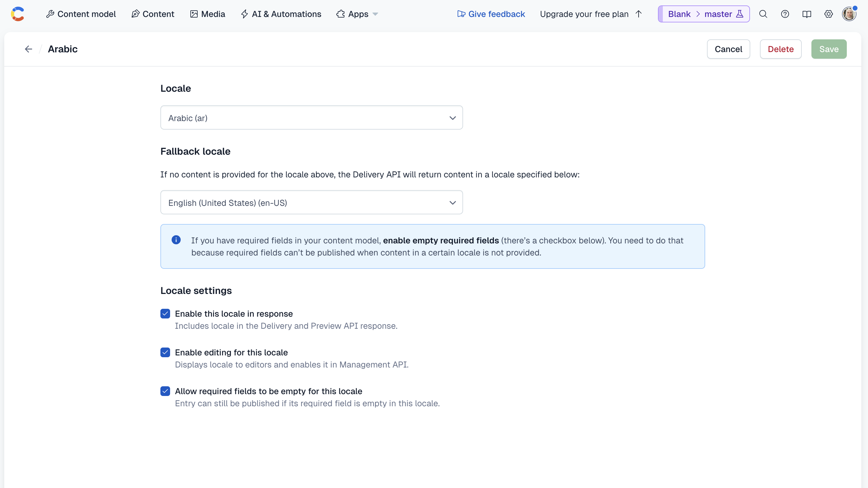Viewport: 868px width, 488px height.
Task: Click the info icon in the blue notice
Action: click(176, 240)
